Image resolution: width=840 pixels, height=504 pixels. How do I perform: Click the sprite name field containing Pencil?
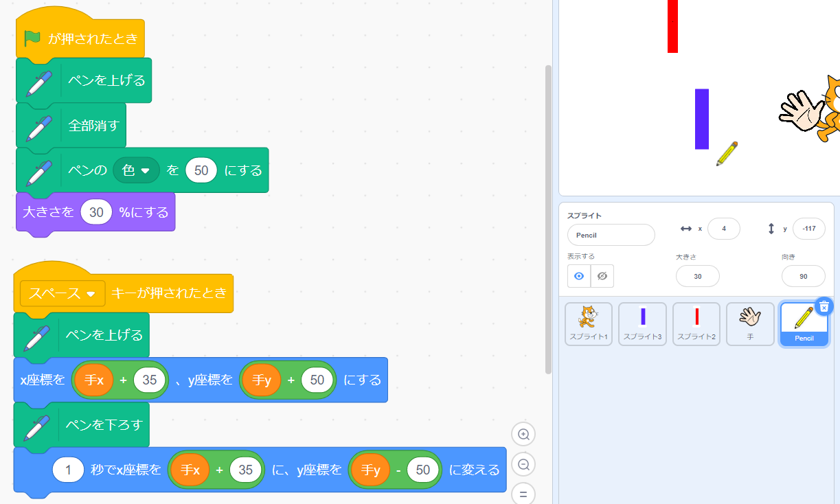point(611,235)
